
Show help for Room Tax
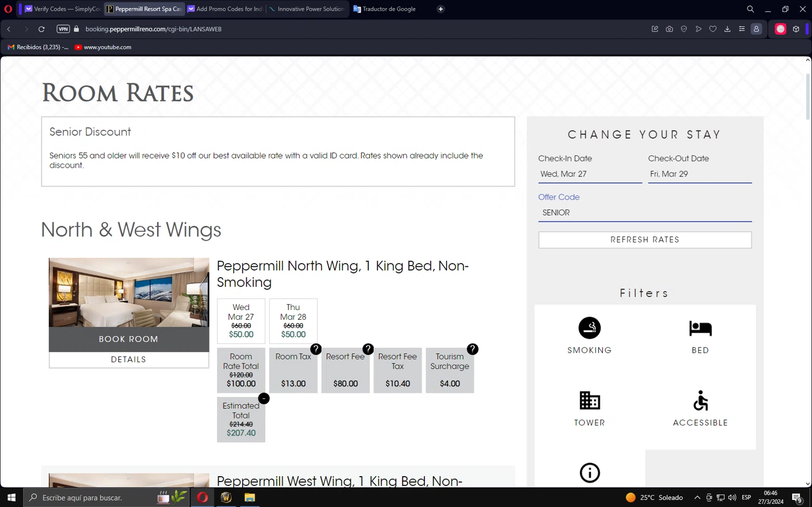pos(316,349)
